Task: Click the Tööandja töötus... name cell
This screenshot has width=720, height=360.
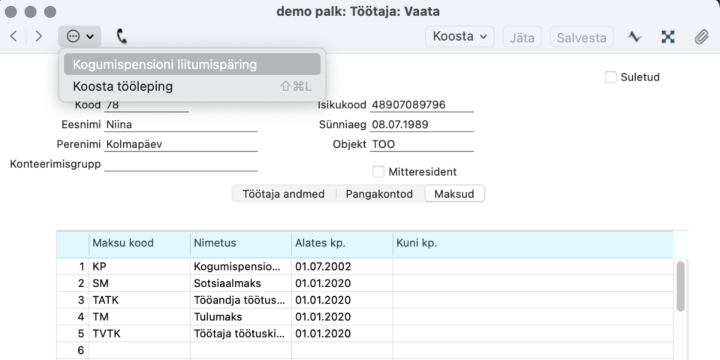Action: pyautogui.click(x=241, y=300)
